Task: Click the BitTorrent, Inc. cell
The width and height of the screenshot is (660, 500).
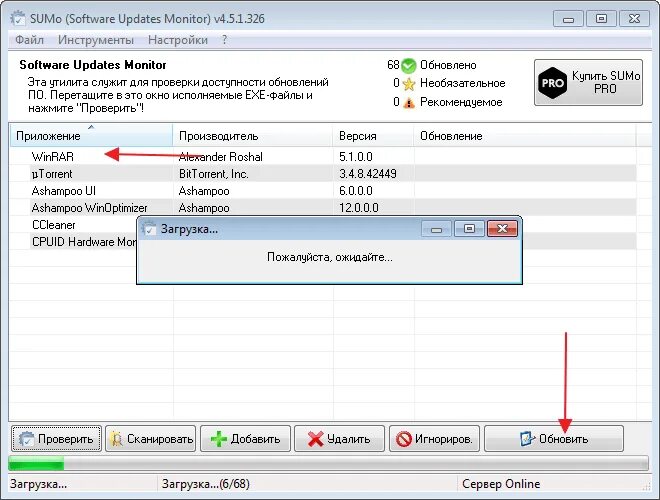Action: [213, 174]
